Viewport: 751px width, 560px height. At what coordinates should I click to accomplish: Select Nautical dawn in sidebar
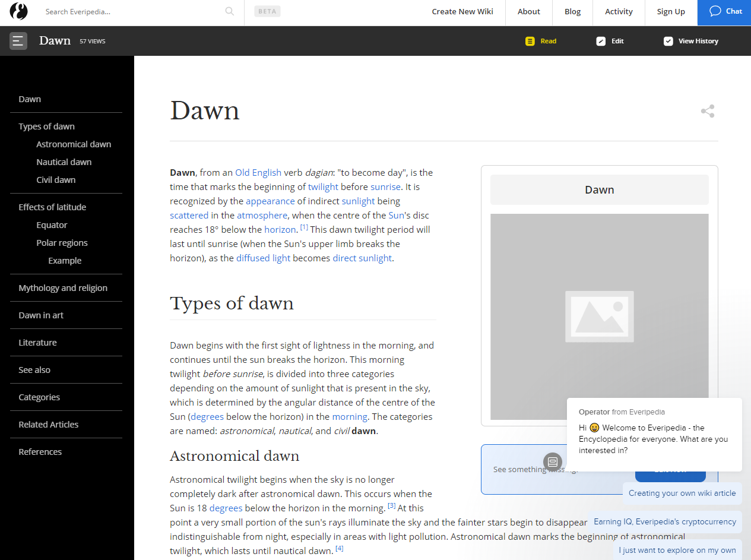(64, 162)
